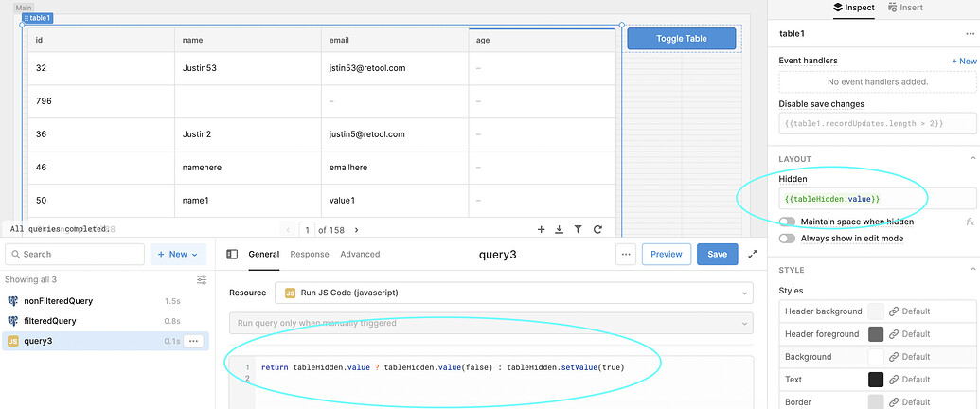
Task: Open the query3 more options ellipsis
Action: pyautogui.click(x=626, y=254)
